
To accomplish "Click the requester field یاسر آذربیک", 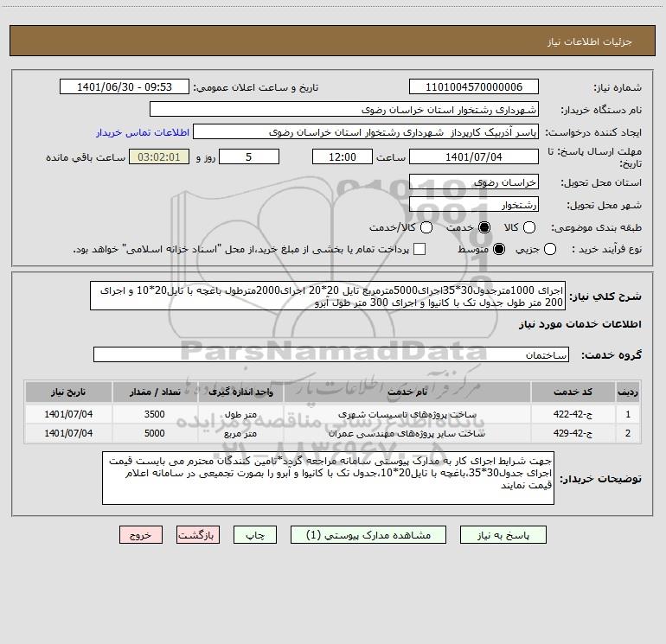I will coord(366,132).
